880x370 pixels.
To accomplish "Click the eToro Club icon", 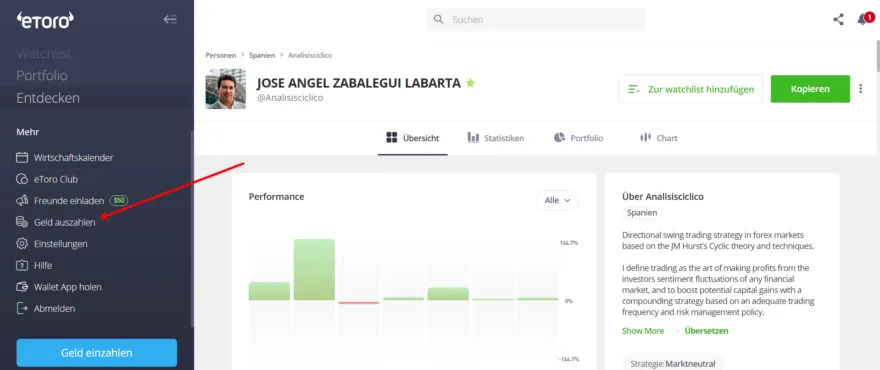I will tap(22, 179).
